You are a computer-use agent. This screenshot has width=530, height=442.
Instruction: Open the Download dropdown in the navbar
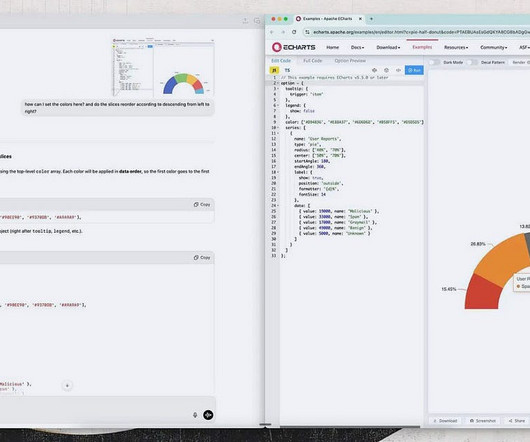(388, 47)
